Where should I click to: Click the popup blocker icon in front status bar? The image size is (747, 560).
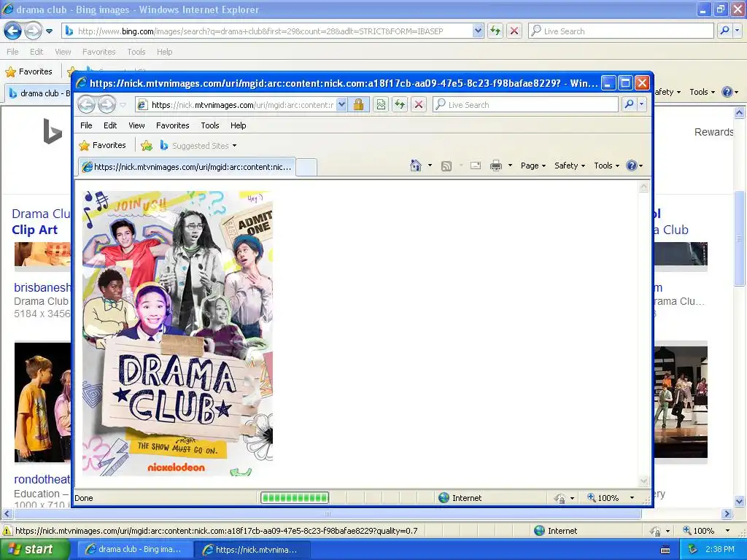click(x=560, y=498)
